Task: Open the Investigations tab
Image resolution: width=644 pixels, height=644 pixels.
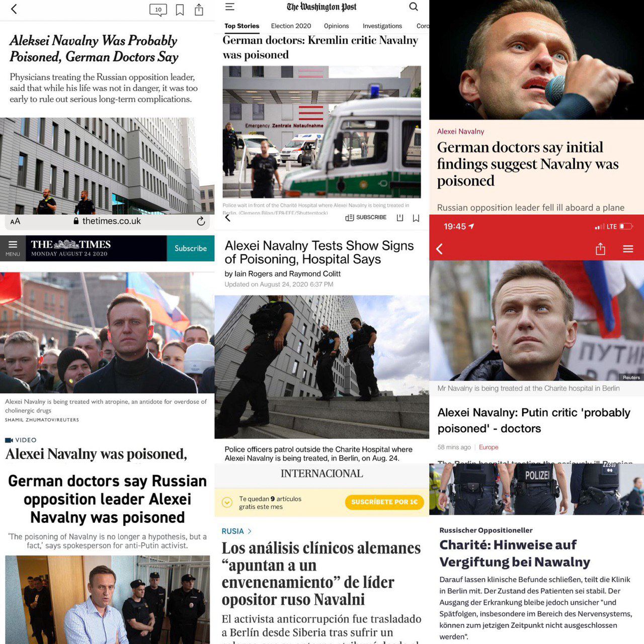Action: [x=382, y=26]
